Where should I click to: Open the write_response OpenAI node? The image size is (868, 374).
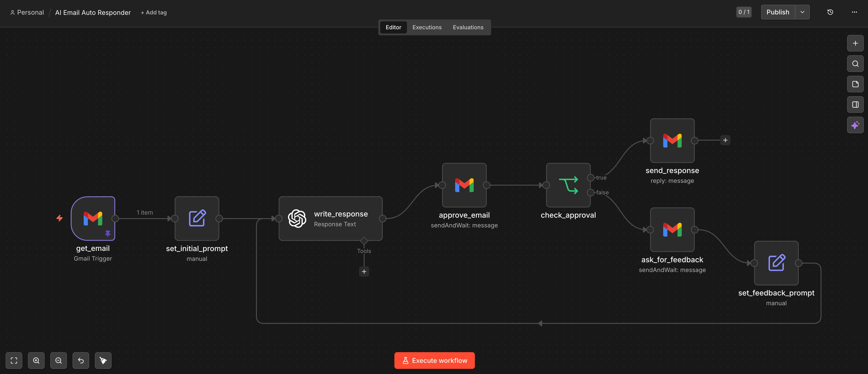(x=331, y=218)
